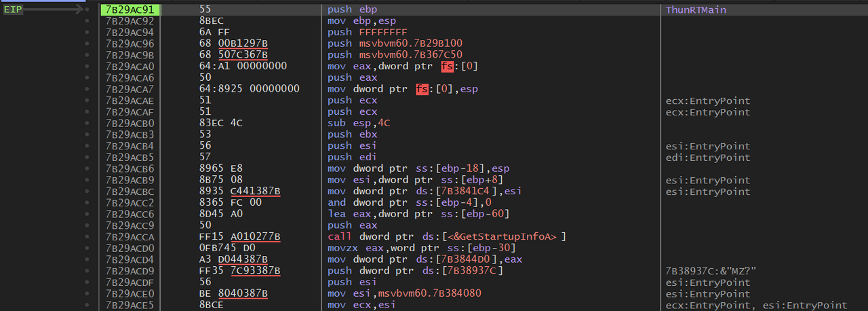868x311 pixels.
Task: Toggle breakpoint dot beside address 7B29AC92
Action: tap(87, 21)
